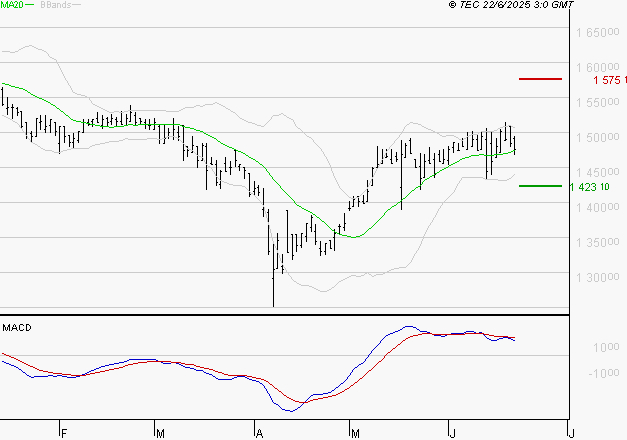Viewport: 627px width, 440px height.
Task: Select the MACD indicator panel label
Action: pyautogui.click(x=17, y=327)
